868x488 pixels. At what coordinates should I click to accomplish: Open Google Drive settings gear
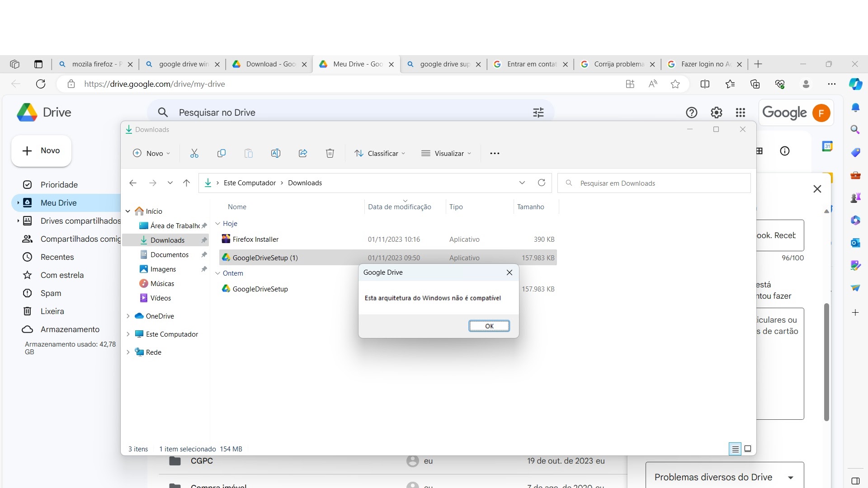[x=717, y=113]
